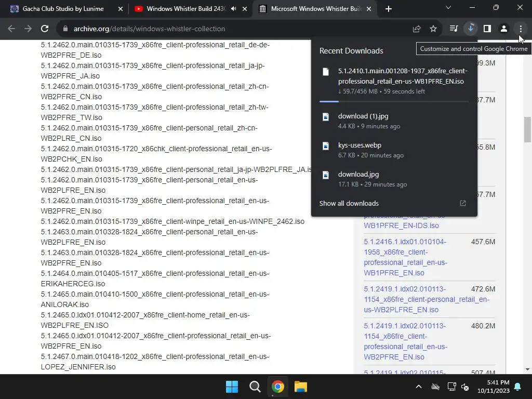
Task: Open the clock showing 5:41 PM
Action: (494, 387)
